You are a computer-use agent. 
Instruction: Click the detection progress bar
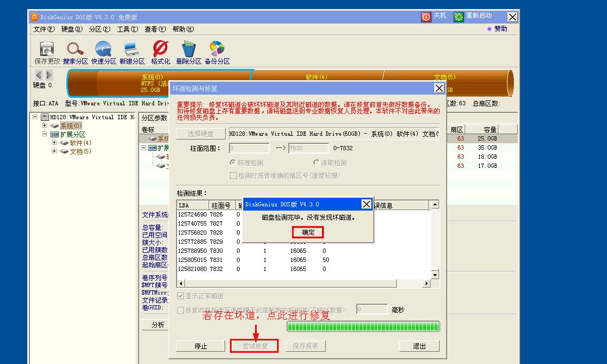363,327
